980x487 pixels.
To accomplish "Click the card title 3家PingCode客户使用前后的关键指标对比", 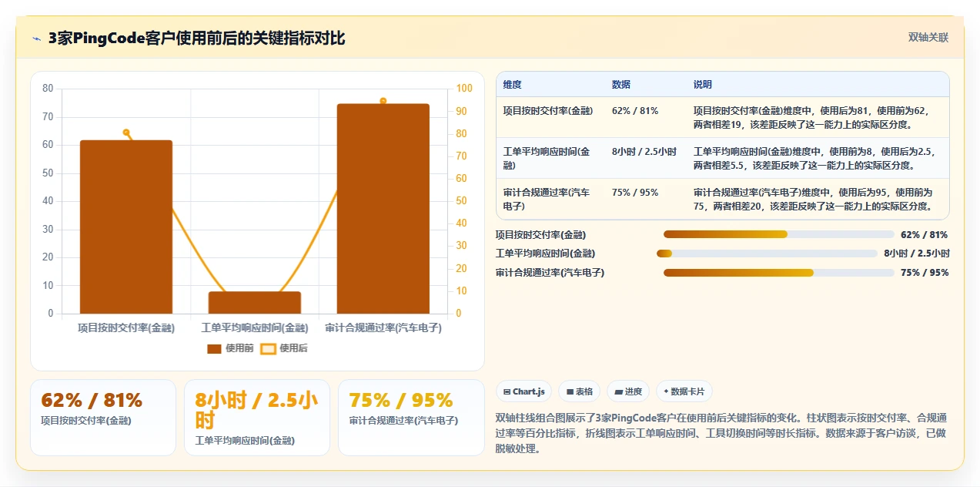I will 196,39.
